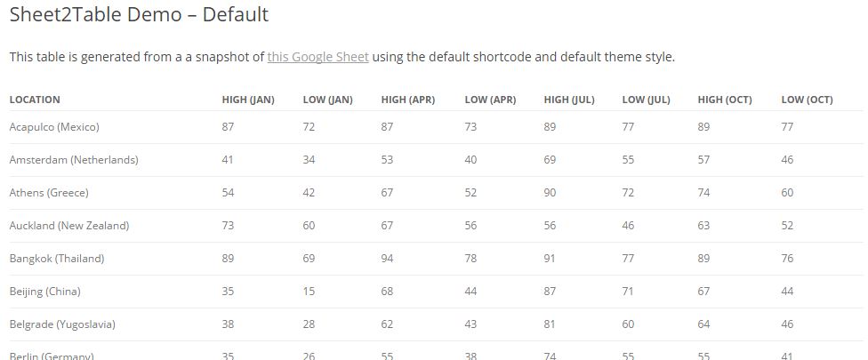Click Bangkok's High (Apr) value 94
Image resolution: width=868 pixels, height=360 pixels.
[387, 259]
